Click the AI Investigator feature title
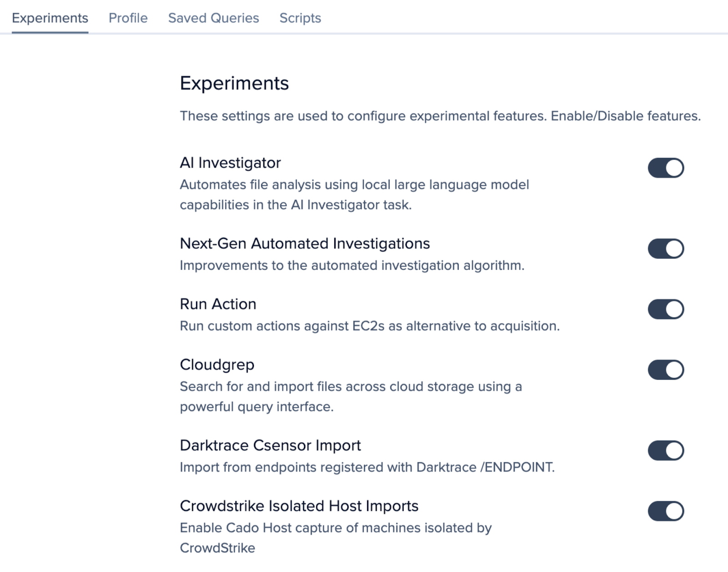Screen dimensions: 728x572 (x=230, y=163)
